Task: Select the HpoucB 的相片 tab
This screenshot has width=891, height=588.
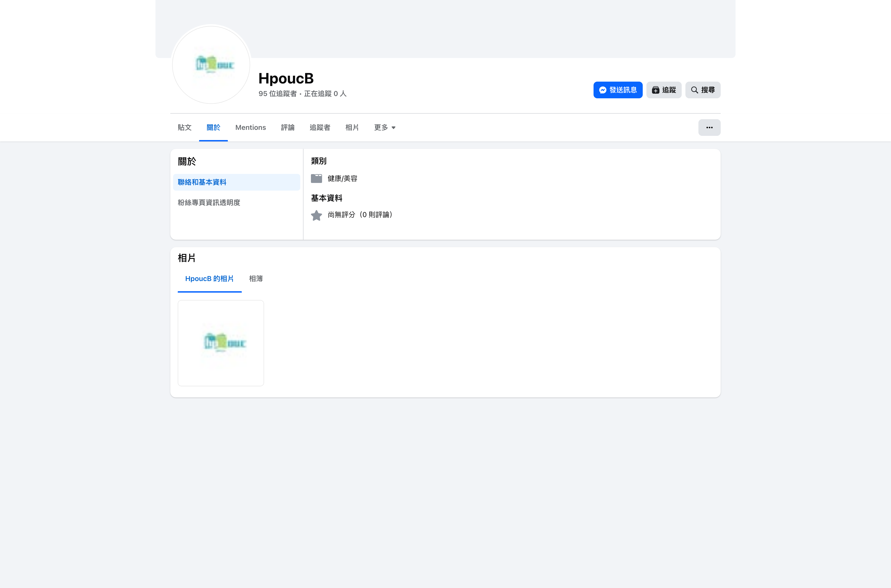Action: [x=209, y=279]
